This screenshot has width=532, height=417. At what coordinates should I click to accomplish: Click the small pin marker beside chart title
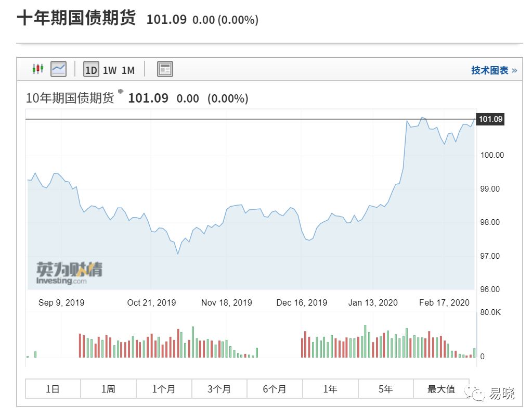point(121,92)
